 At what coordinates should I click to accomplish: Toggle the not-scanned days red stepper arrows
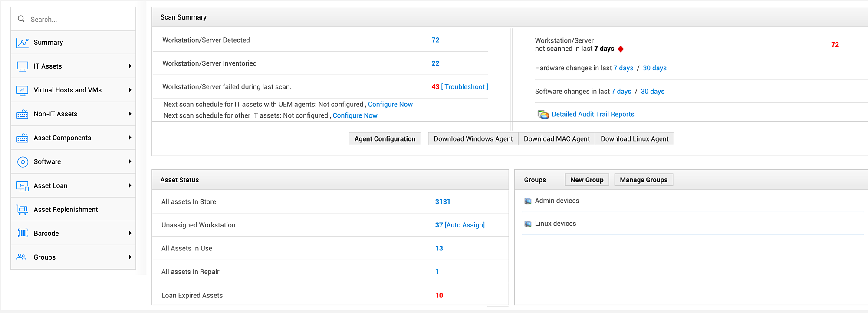pos(621,49)
